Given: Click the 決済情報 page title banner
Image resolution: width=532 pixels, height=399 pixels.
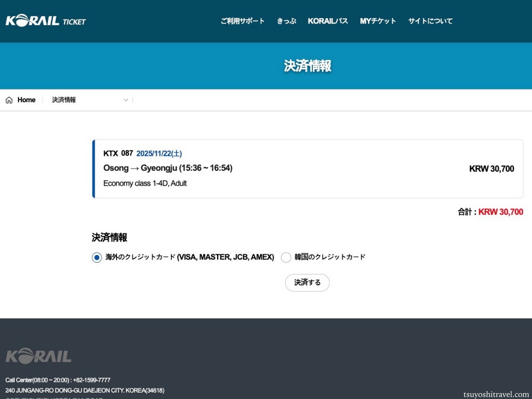Looking at the screenshot, I should 307,66.
